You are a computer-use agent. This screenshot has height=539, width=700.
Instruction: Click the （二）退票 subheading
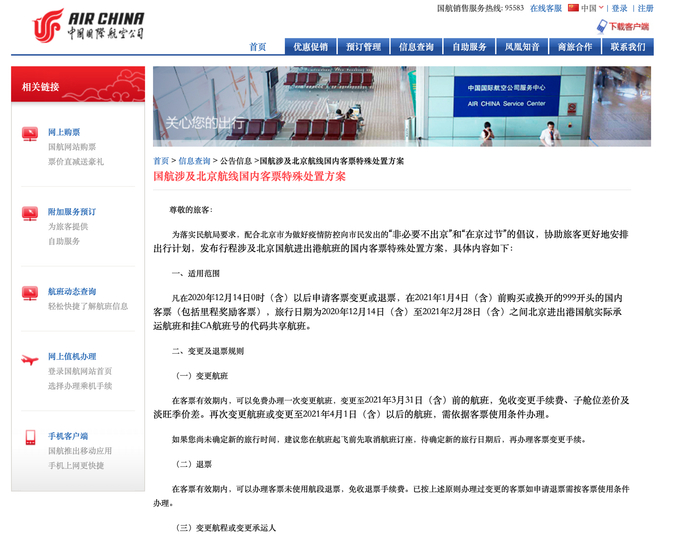tap(194, 464)
